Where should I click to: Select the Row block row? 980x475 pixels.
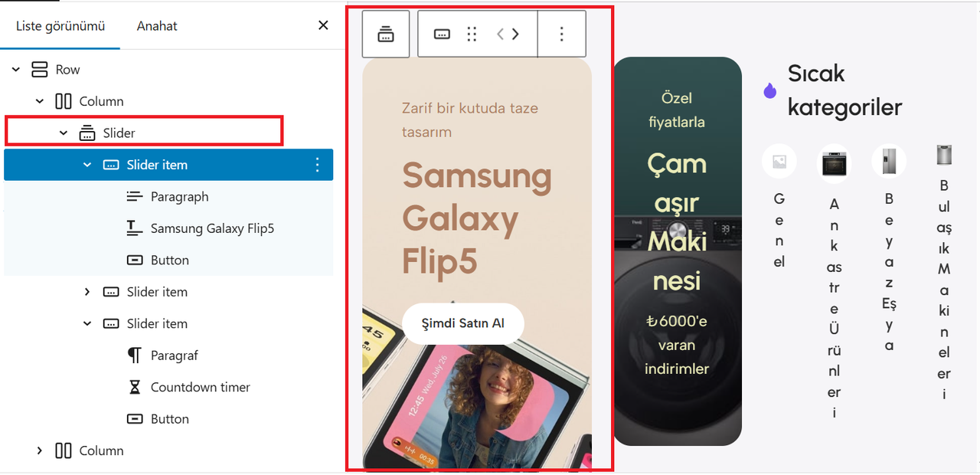tap(168, 70)
